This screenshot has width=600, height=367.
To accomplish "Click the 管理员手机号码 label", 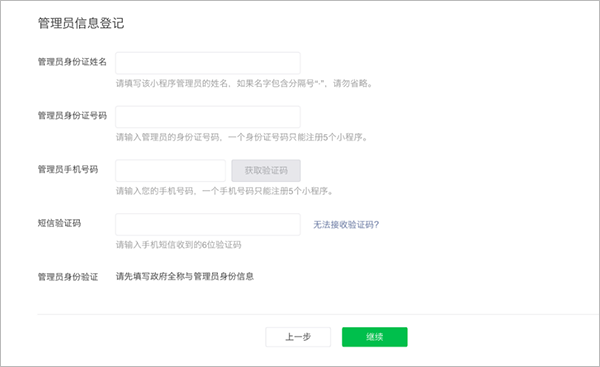I will (x=68, y=169).
